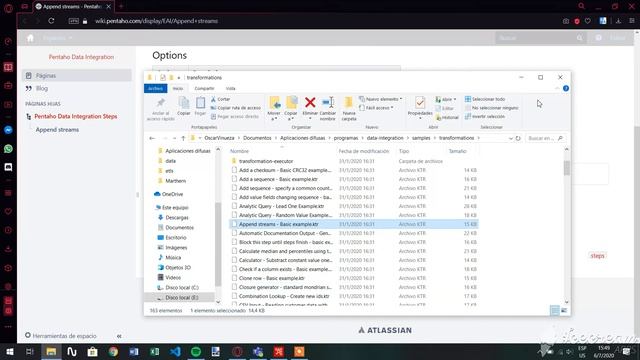Click Cambiar nombre rename icon
Image resolution: width=640 pixels, height=360 pixels.
tap(328, 102)
